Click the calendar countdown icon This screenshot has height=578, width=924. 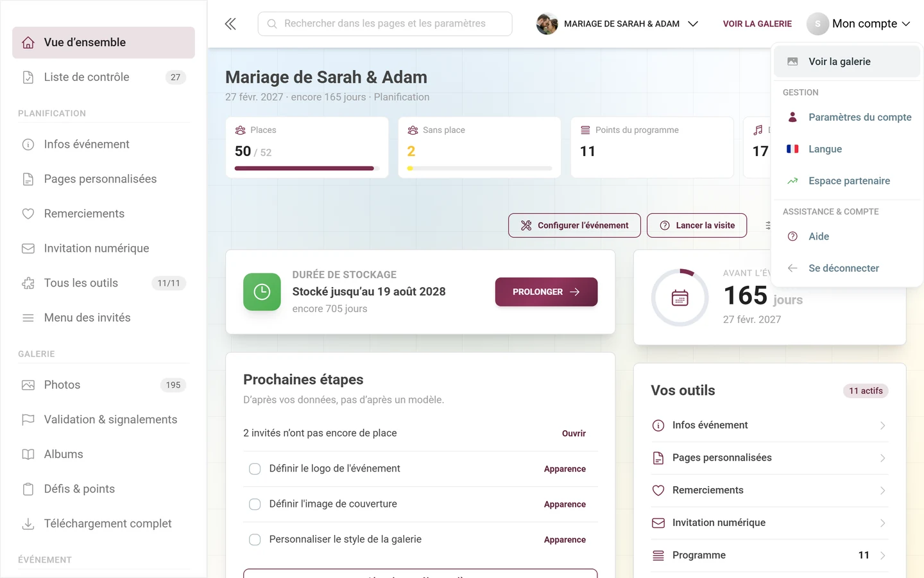pyautogui.click(x=680, y=298)
